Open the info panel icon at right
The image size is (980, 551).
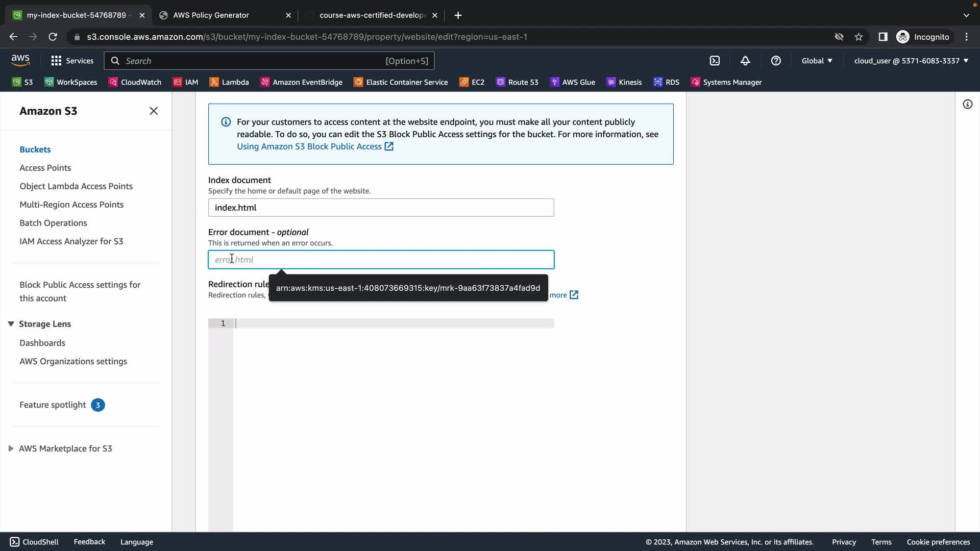click(x=967, y=105)
